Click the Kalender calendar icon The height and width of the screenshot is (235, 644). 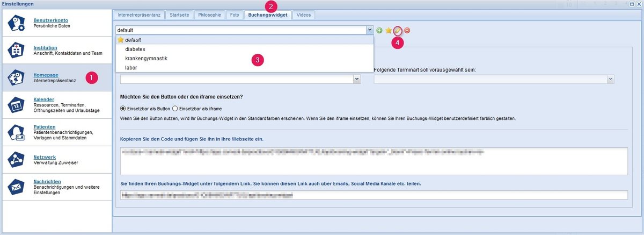tap(16, 104)
